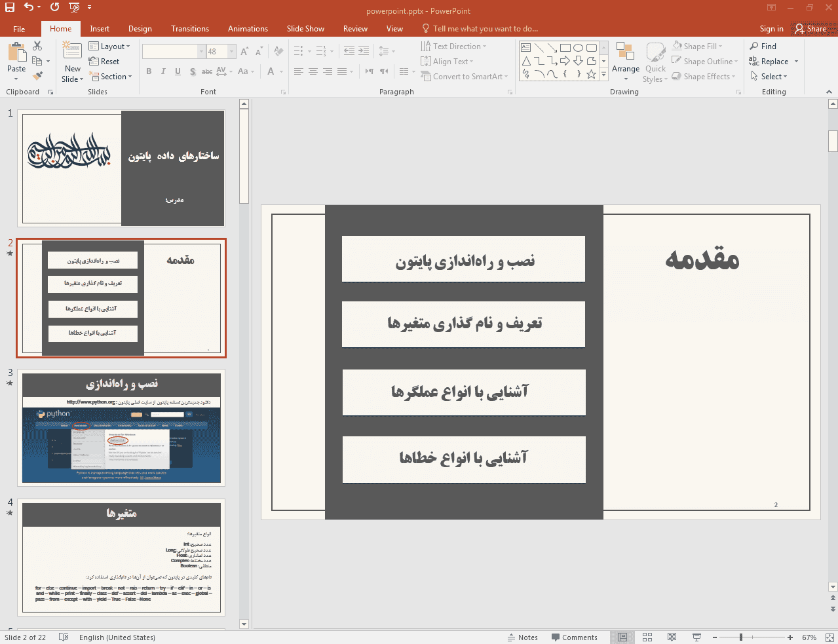The height and width of the screenshot is (644, 838).
Task: Insert a New Slide using the icon
Action: [x=72, y=50]
